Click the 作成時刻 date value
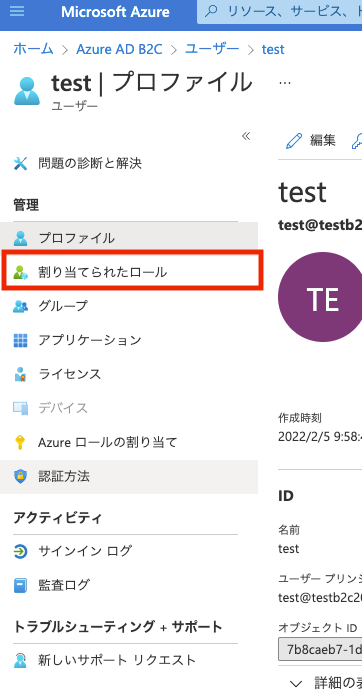Image resolution: width=362 pixels, height=697 pixels. pos(320,437)
